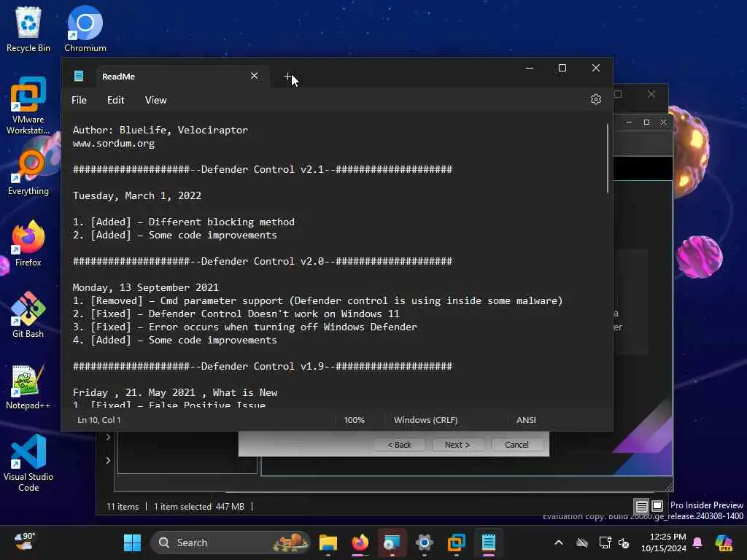
Task: Open VMware Workstation desktop shortcut
Action: coord(28,106)
